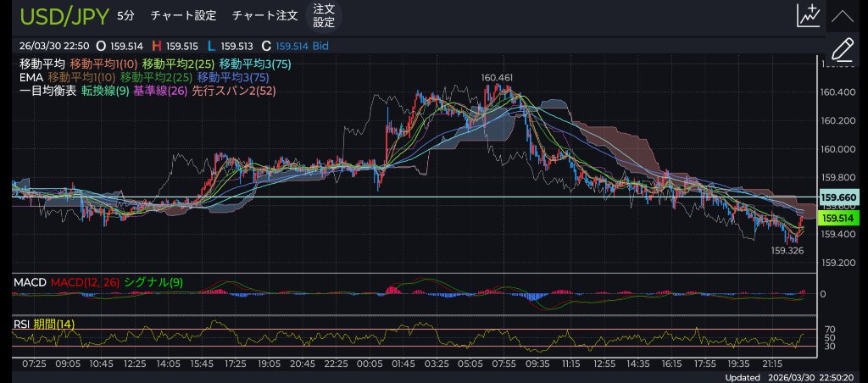868x383 pixels.
Task: Open the チャート注文 chart order menu
Action: click(264, 15)
